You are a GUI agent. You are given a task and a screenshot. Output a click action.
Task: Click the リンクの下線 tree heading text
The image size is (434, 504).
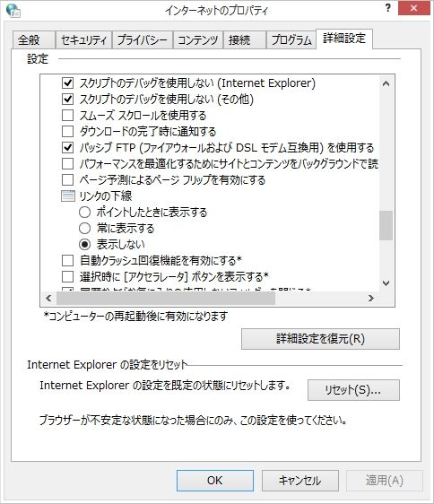point(106,196)
